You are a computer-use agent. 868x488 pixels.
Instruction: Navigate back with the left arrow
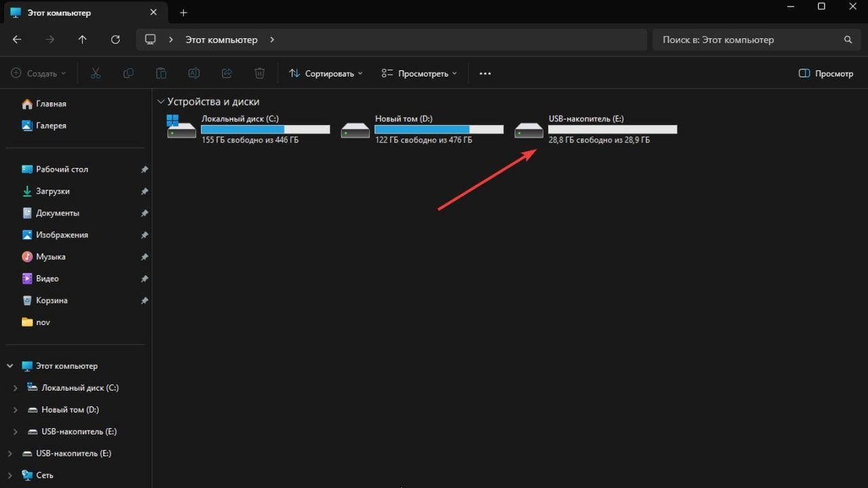tap(18, 40)
